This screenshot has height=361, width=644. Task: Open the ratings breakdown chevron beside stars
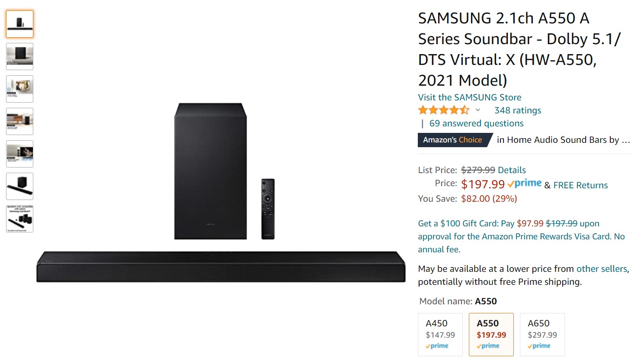click(477, 110)
